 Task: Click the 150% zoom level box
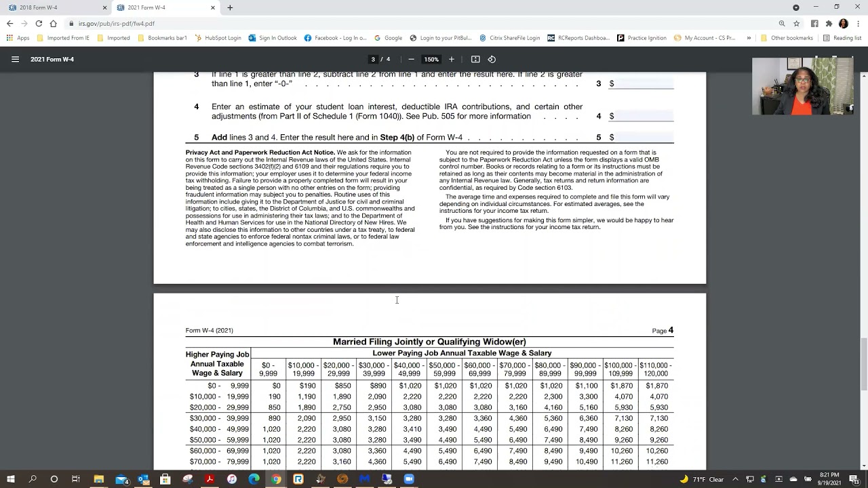click(x=431, y=59)
